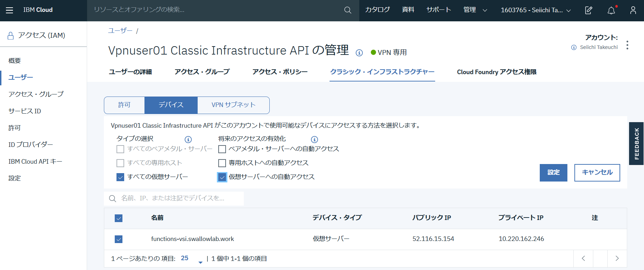Toggle select-all checkbox in table header
The width and height of the screenshot is (644, 270).
(119, 218)
